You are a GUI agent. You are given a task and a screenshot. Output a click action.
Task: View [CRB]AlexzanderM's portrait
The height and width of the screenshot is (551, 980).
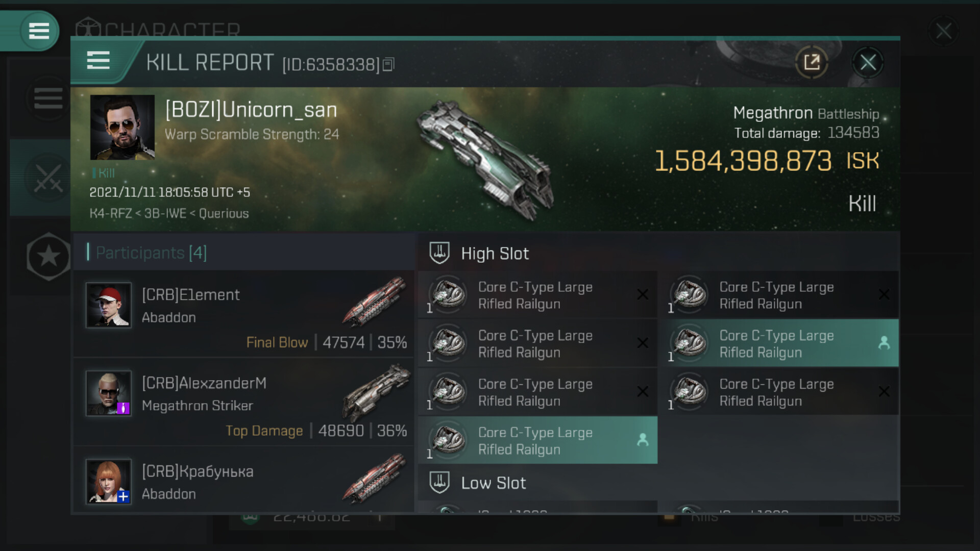click(x=108, y=393)
